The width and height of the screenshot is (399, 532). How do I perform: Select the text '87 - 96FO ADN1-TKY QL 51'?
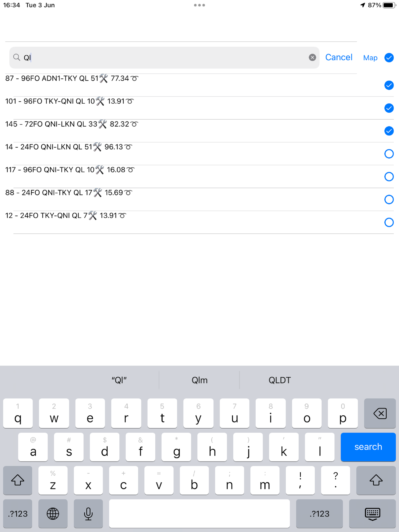tap(52, 78)
